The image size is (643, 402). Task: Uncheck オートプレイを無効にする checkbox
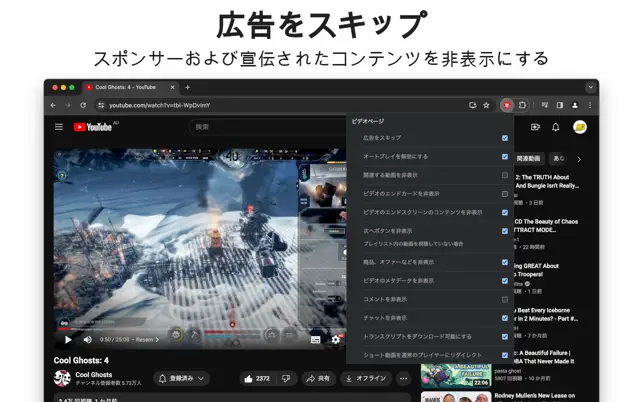click(505, 157)
